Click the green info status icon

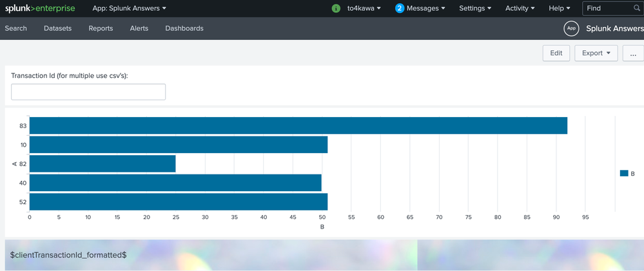[x=336, y=8]
